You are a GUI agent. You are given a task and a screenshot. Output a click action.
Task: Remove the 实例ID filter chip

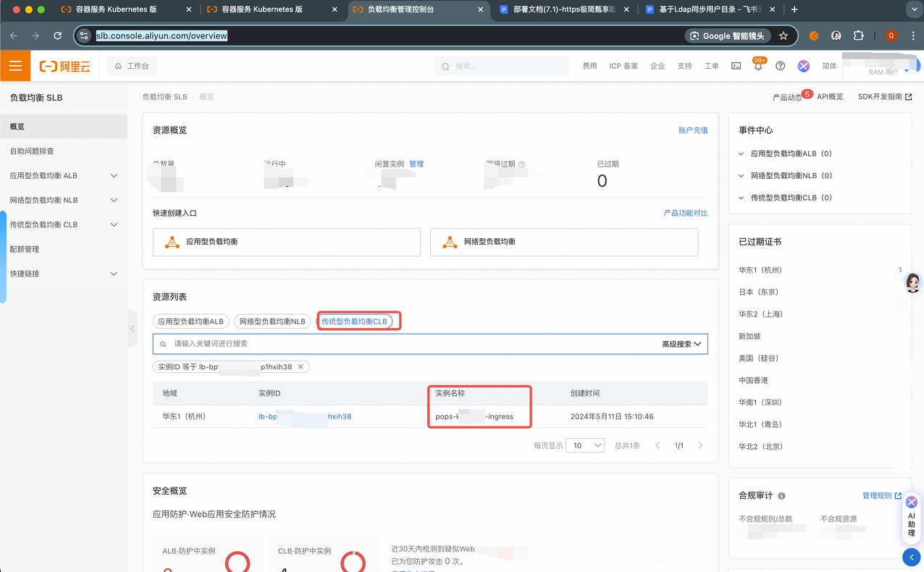(x=301, y=367)
